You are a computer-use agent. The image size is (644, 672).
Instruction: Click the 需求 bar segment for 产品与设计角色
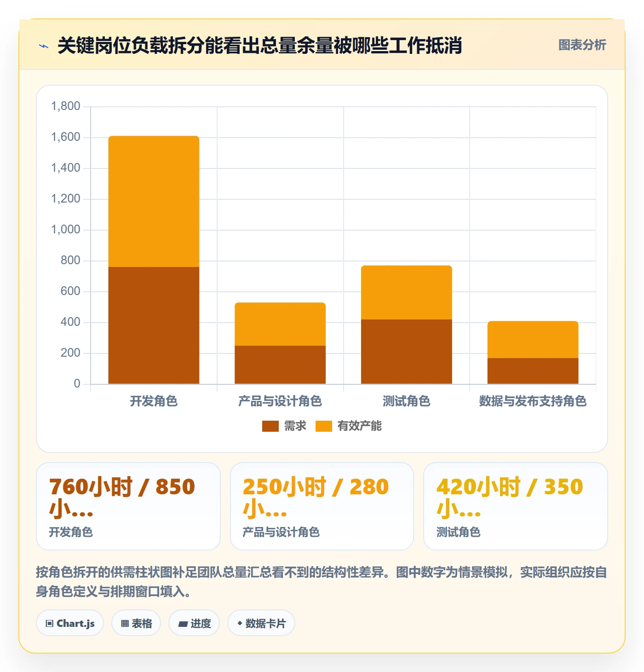pos(280,365)
